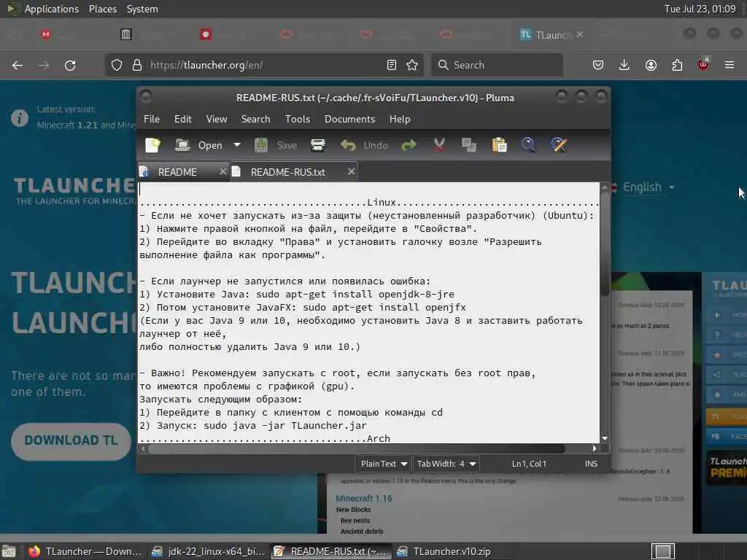
Task: Switch to the README-RUS.txt tab
Action: coord(287,172)
